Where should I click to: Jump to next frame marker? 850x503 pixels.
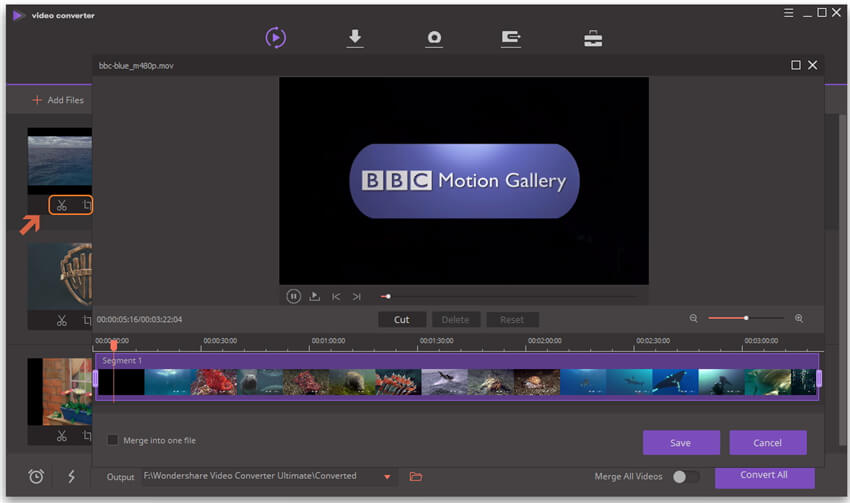(356, 296)
